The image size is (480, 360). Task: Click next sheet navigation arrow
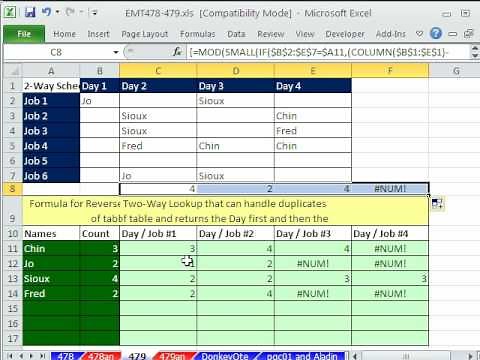(x=31, y=356)
